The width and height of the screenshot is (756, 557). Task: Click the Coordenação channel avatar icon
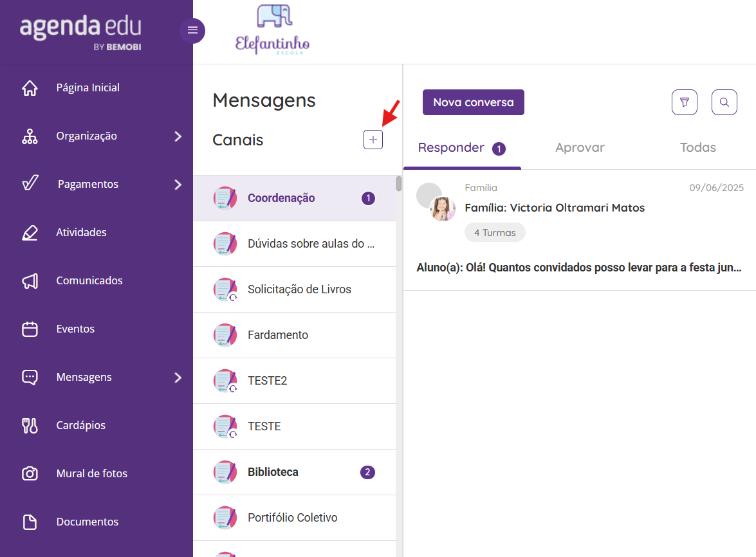[x=225, y=198]
